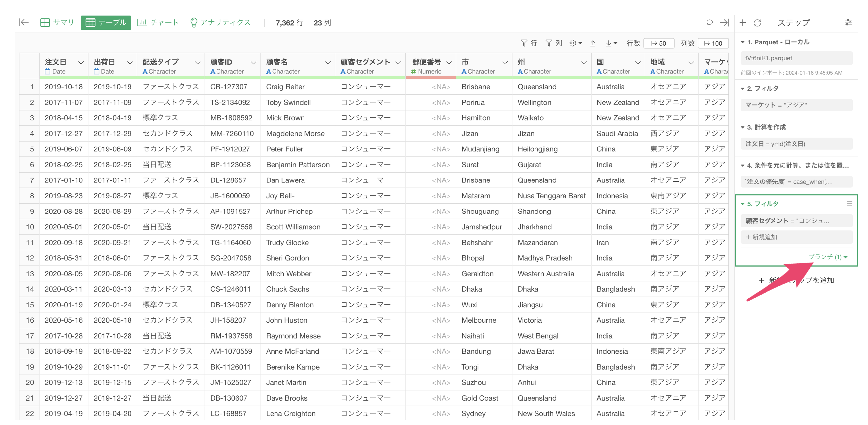Open the step 5 hamburger menu
This screenshot has height=425, width=868.
(849, 203)
